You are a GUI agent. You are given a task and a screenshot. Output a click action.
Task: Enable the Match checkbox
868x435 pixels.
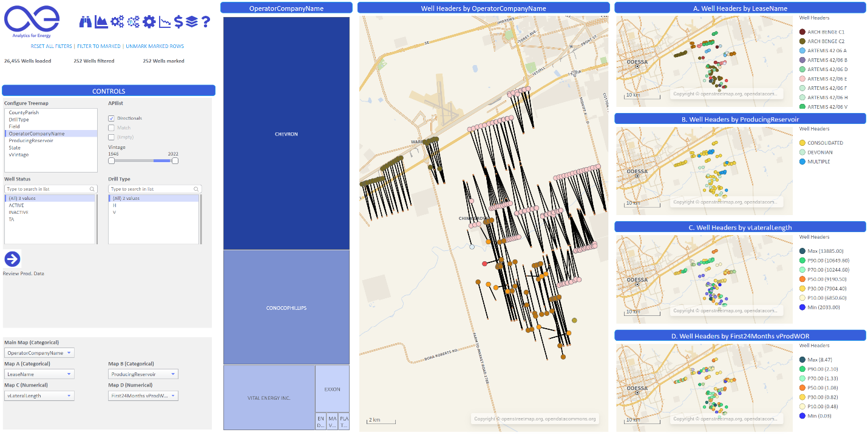coord(111,128)
